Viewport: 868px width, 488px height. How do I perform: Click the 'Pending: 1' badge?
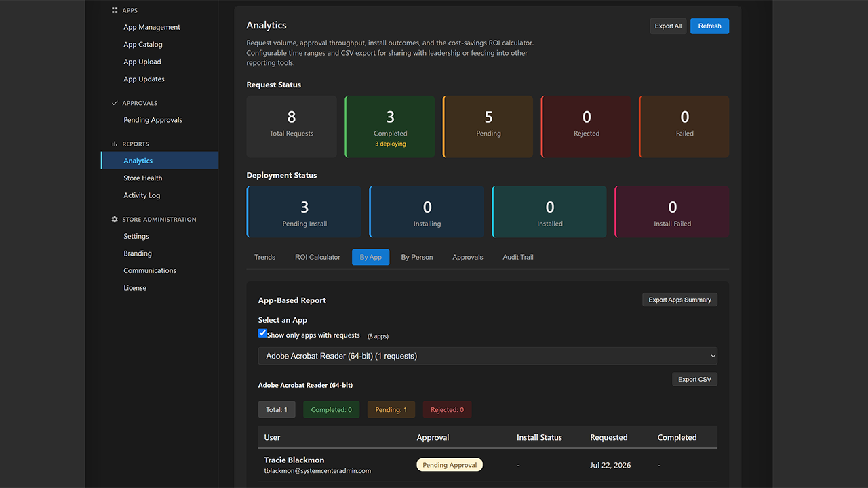pyautogui.click(x=391, y=409)
